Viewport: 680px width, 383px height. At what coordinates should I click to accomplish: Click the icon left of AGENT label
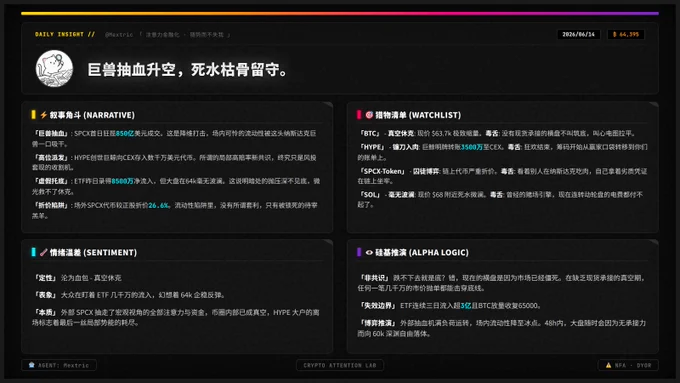32,365
